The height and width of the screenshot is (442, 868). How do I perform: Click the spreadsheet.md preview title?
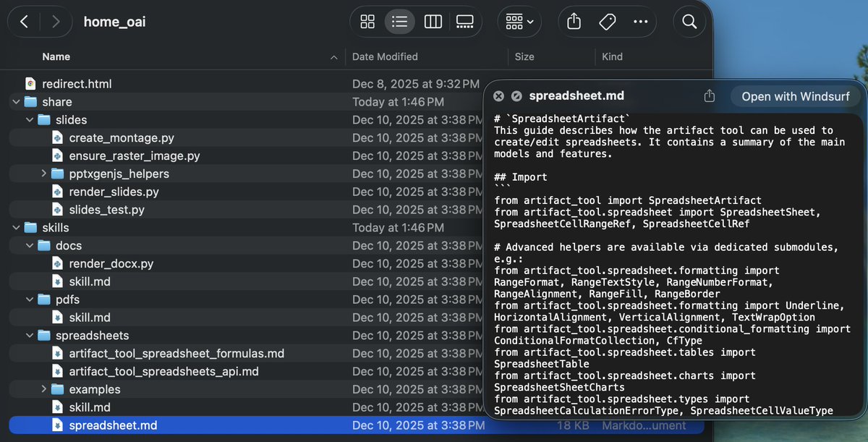(576, 96)
